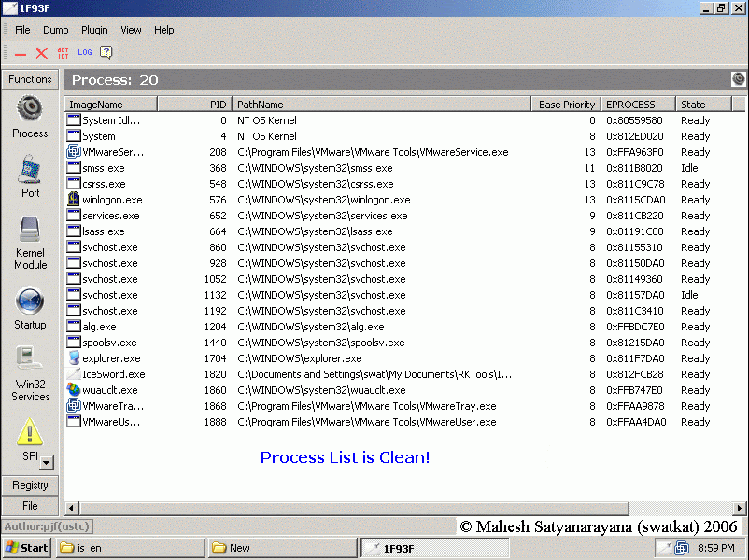This screenshot has height=560, width=749.
Task: Sort by the Base Priority column header
Action: tap(566, 105)
